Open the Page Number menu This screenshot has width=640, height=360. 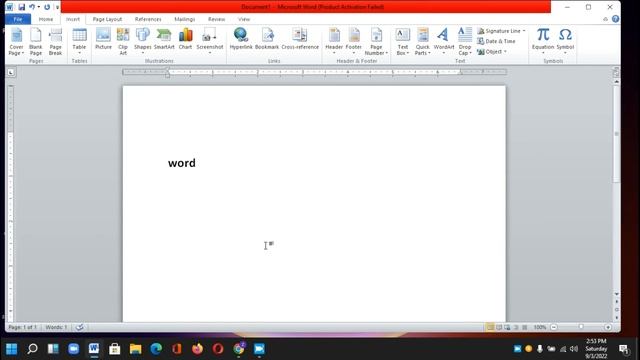tap(376, 42)
